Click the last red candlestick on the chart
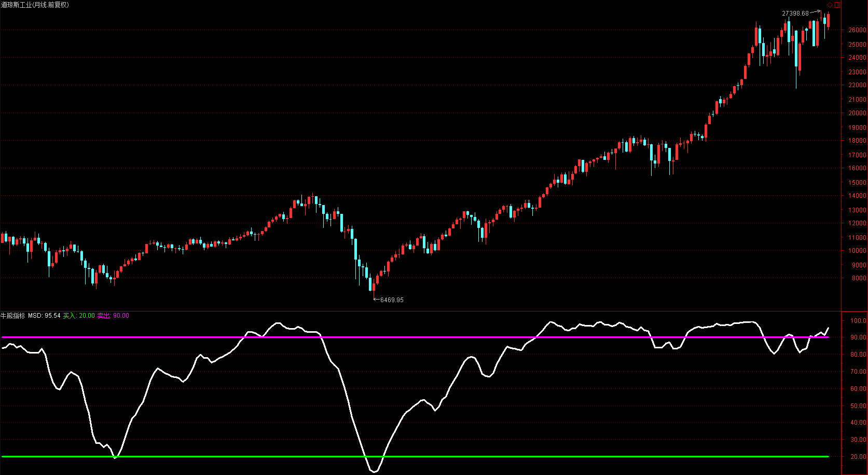Viewport: 868px width, 475px height. pos(828,21)
